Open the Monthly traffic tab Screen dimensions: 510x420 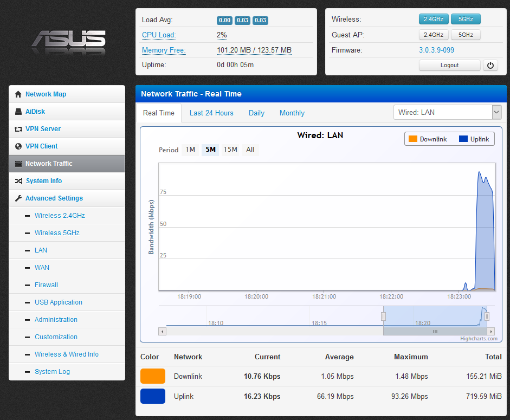point(292,113)
